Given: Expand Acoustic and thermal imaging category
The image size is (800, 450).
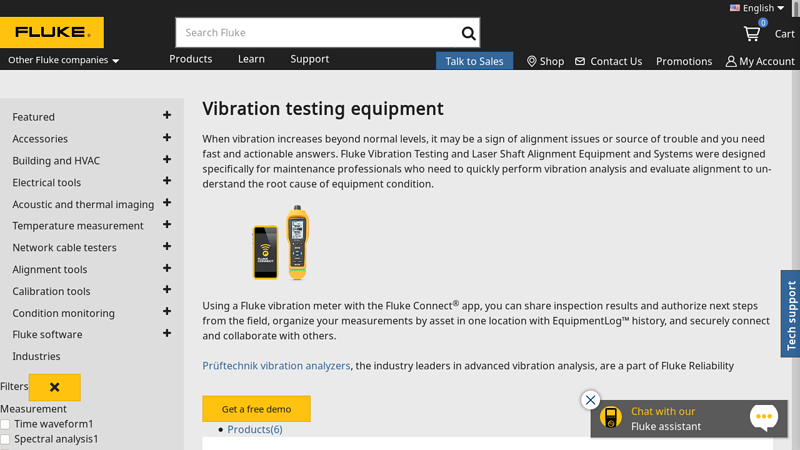Looking at the screenshot, I should 167,203.
